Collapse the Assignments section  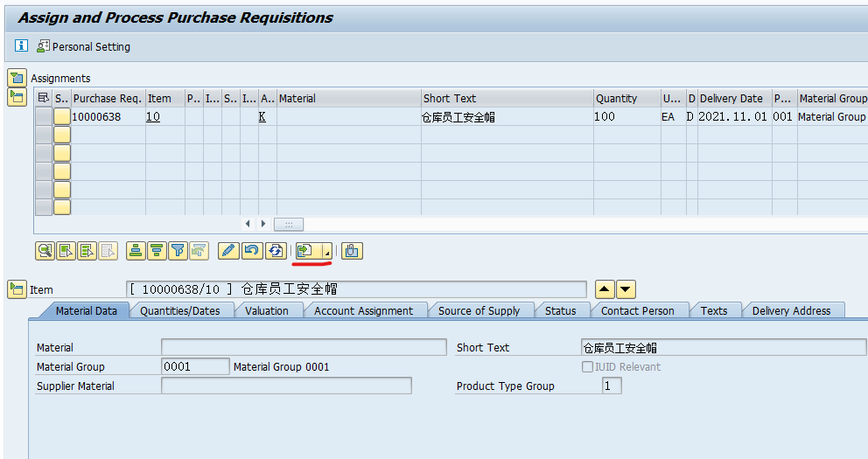(17, 78)
